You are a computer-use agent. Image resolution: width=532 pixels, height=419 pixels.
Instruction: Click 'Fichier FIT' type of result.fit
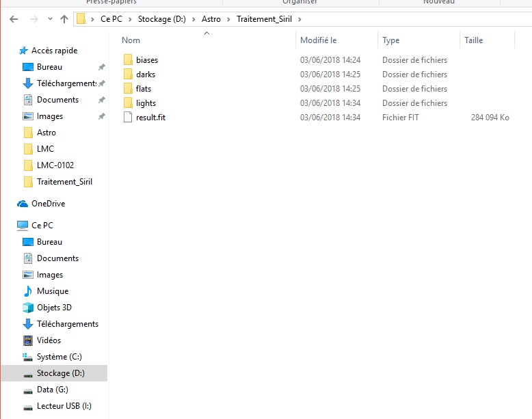click(400, 118)
